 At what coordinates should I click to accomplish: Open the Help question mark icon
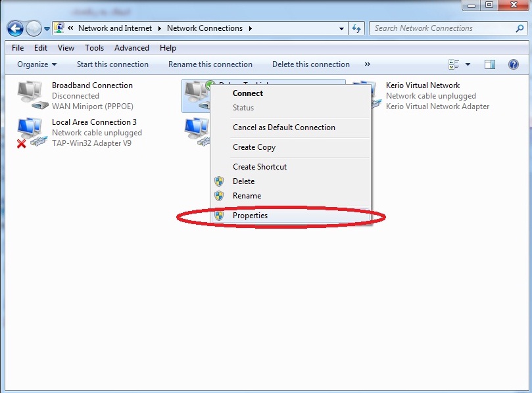coord(514,64)
